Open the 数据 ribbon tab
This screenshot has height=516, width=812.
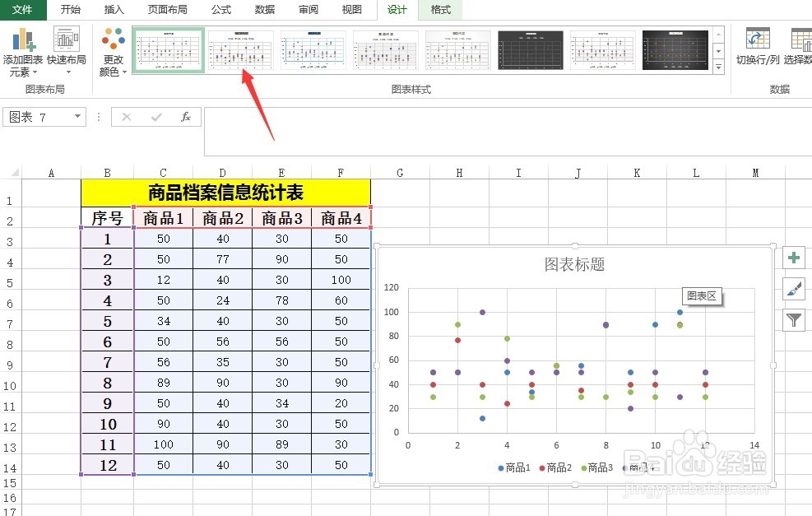tap(265, 10)
